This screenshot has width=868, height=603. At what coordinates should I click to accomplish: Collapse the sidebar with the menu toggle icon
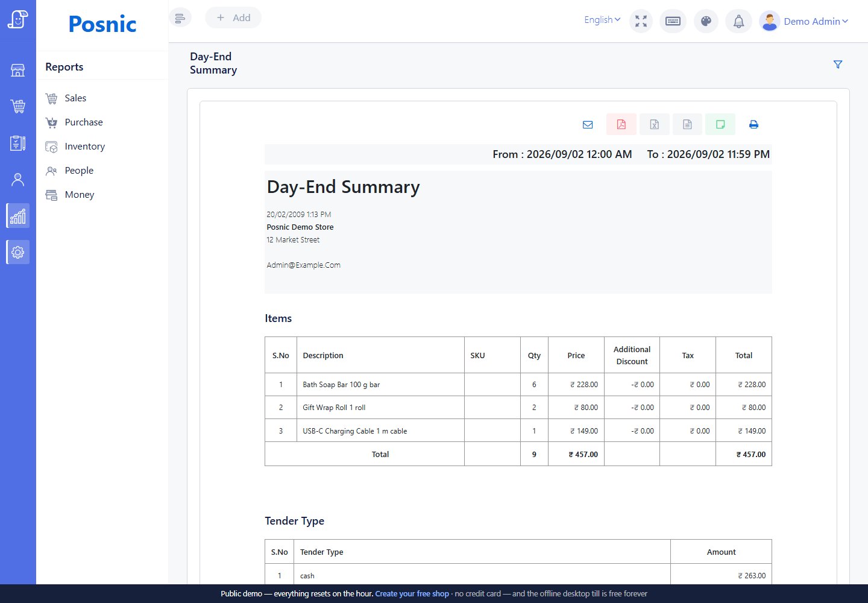(x=180, y=18)
